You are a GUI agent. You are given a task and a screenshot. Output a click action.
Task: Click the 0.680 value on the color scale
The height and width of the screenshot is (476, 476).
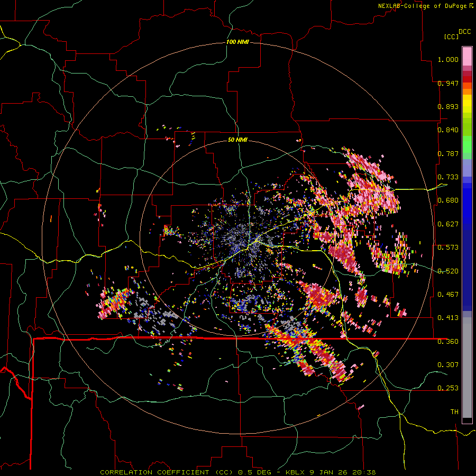point(448,200)
